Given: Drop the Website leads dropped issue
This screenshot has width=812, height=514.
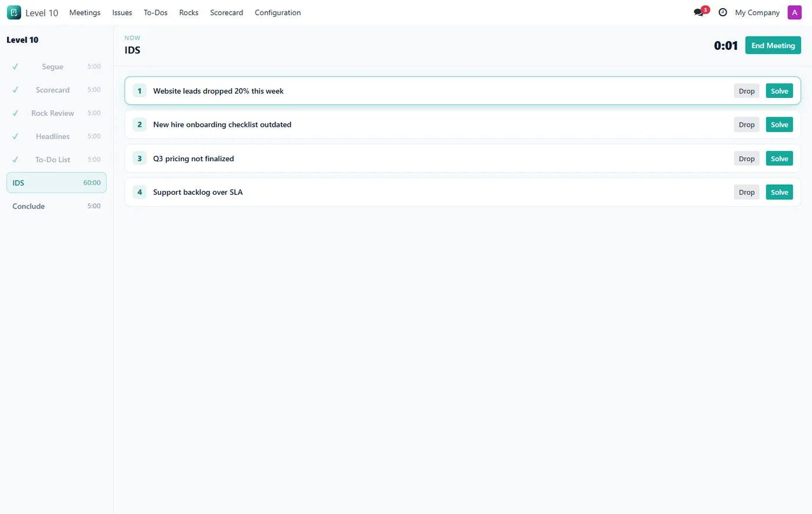Looking at the screenshot, I should 746,91.
